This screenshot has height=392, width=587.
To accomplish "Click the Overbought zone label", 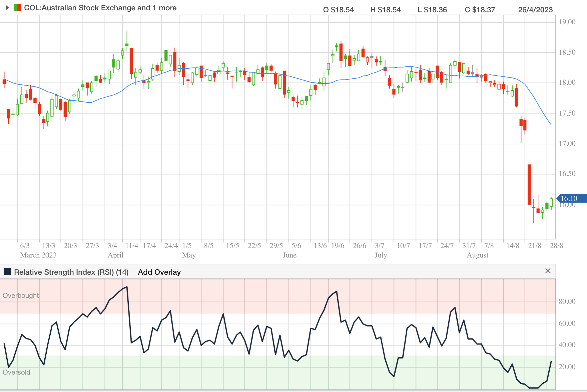I will point(21,296).
